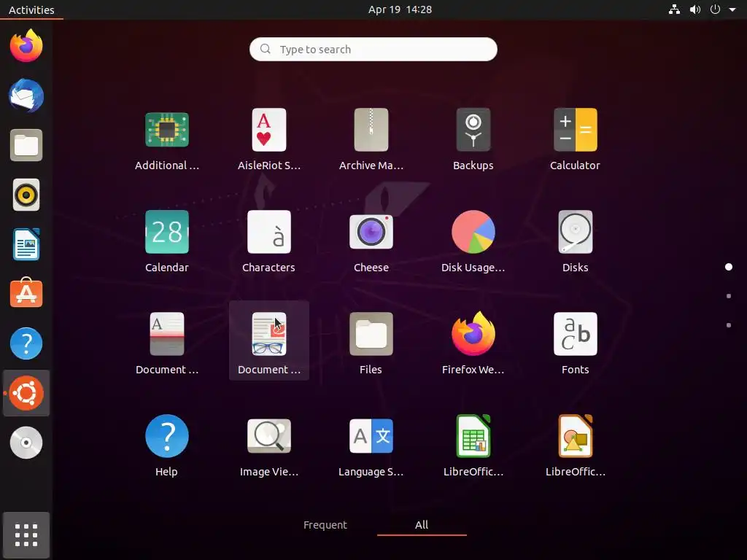Click the network status icon
The width and height of the screenshot is (747, 560).
point(674,9)
